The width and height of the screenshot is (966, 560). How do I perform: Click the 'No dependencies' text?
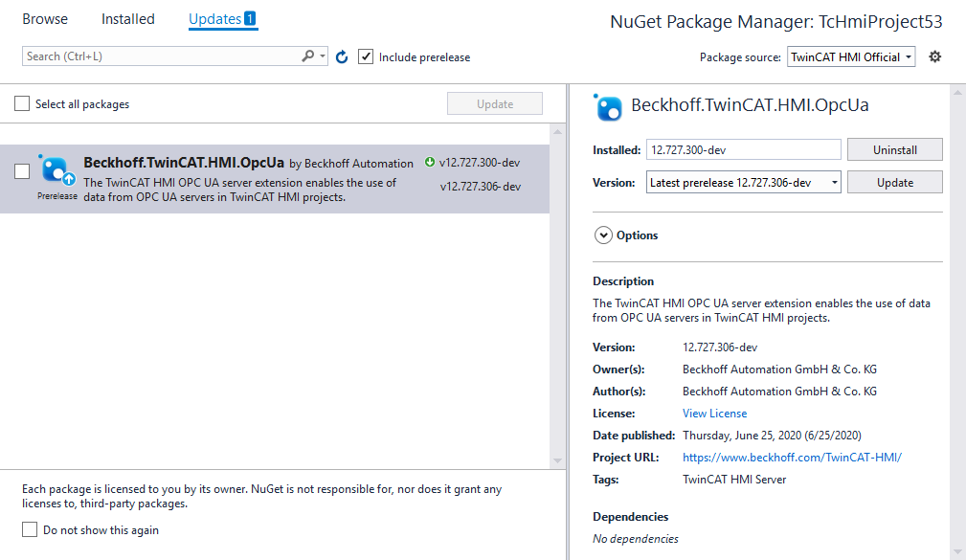(x=635, y=538)
